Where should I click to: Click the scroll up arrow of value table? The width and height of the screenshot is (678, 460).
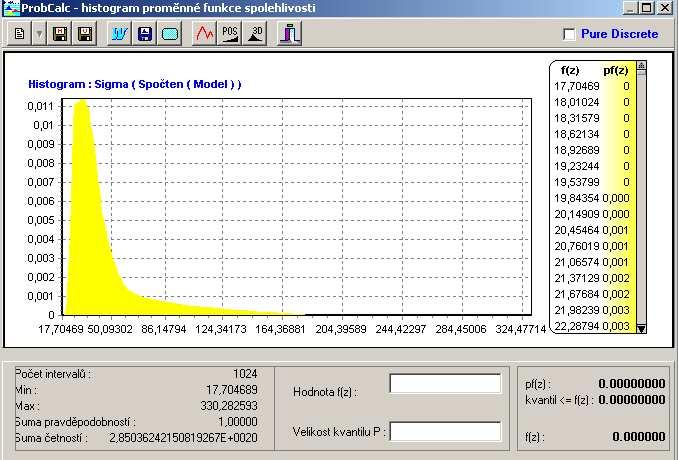click(641, 66)
